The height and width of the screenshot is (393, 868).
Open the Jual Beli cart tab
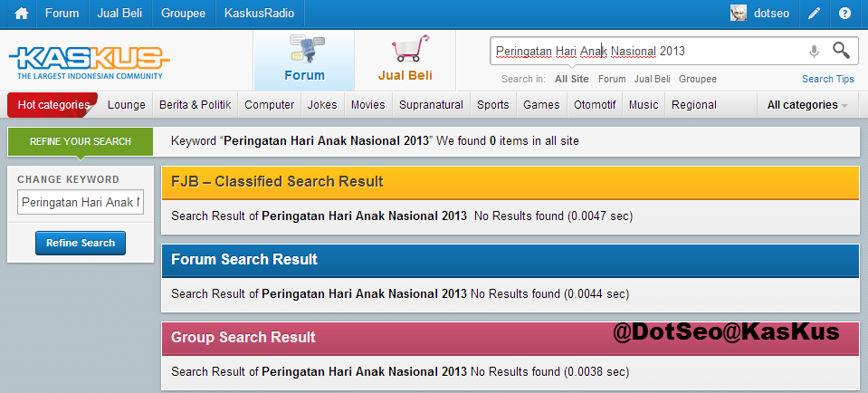click(x=405, y=60)
